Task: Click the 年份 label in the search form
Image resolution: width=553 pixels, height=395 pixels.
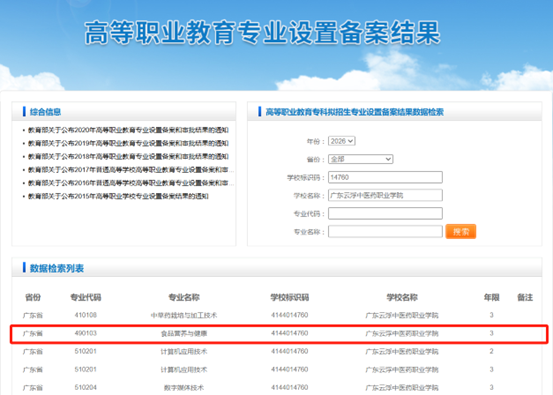Action: click(x=315, y=141)
